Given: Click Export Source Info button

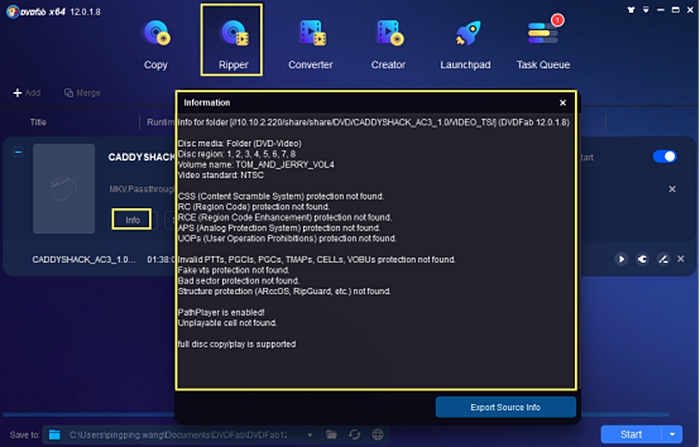Looking at the screenshot, I should [505, 407].
